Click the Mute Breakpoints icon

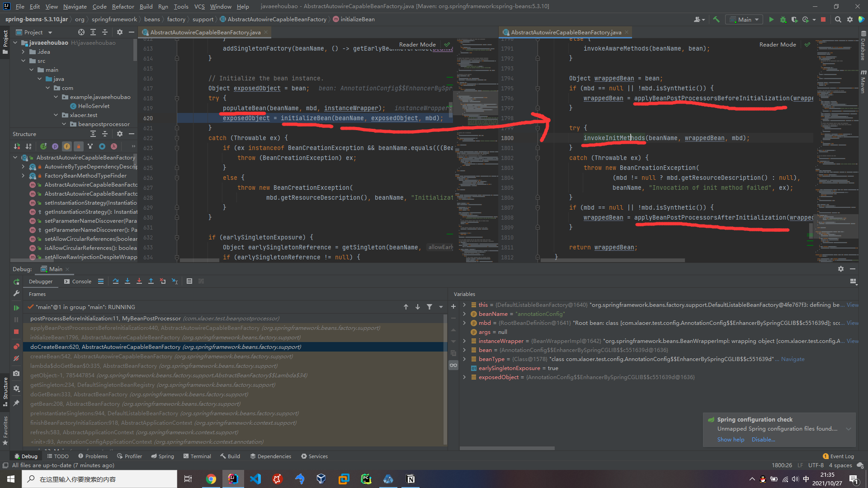(16, 358)
